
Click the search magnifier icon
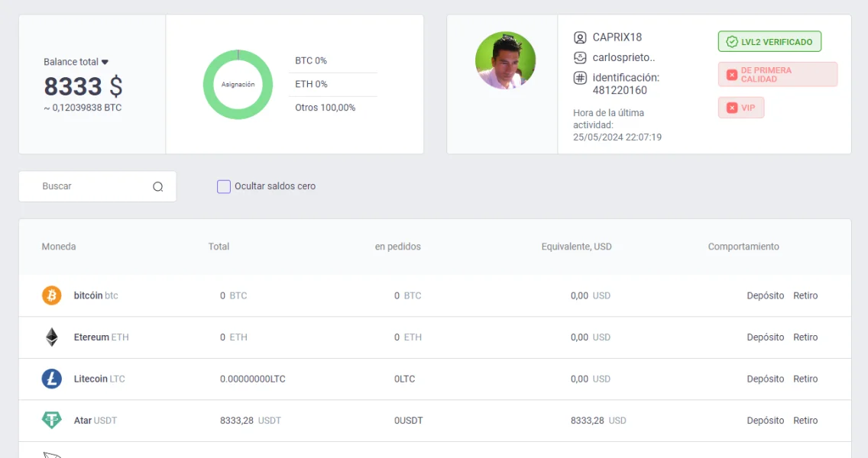coord(158,186)
